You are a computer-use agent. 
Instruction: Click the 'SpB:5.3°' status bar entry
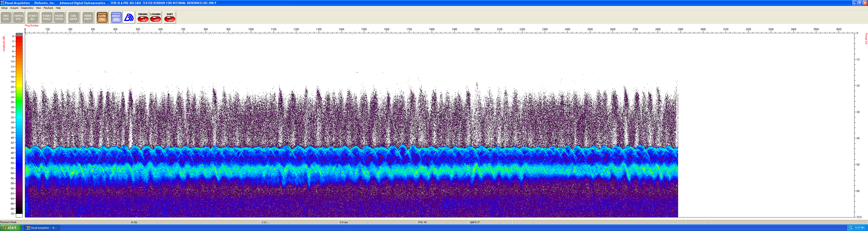(x=475, y=222)
